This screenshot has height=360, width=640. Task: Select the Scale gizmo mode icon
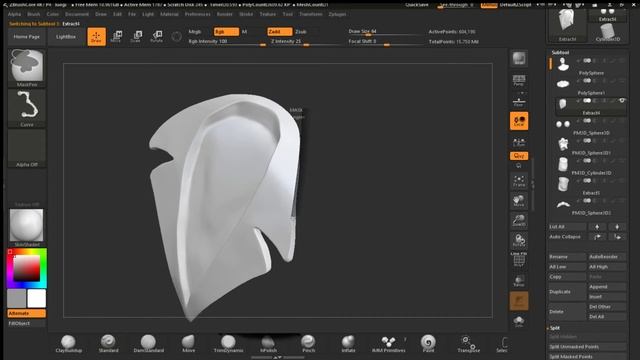[x=136, y=36]
